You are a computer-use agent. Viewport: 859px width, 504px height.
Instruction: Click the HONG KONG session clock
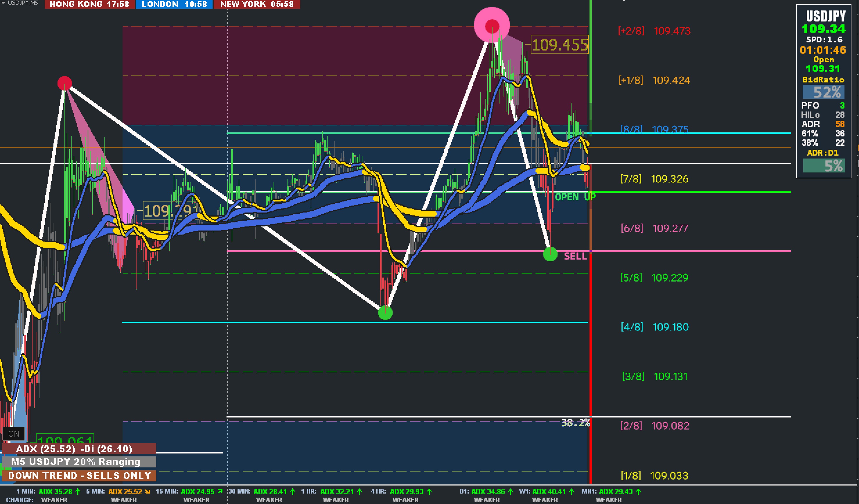coord(89,4)
